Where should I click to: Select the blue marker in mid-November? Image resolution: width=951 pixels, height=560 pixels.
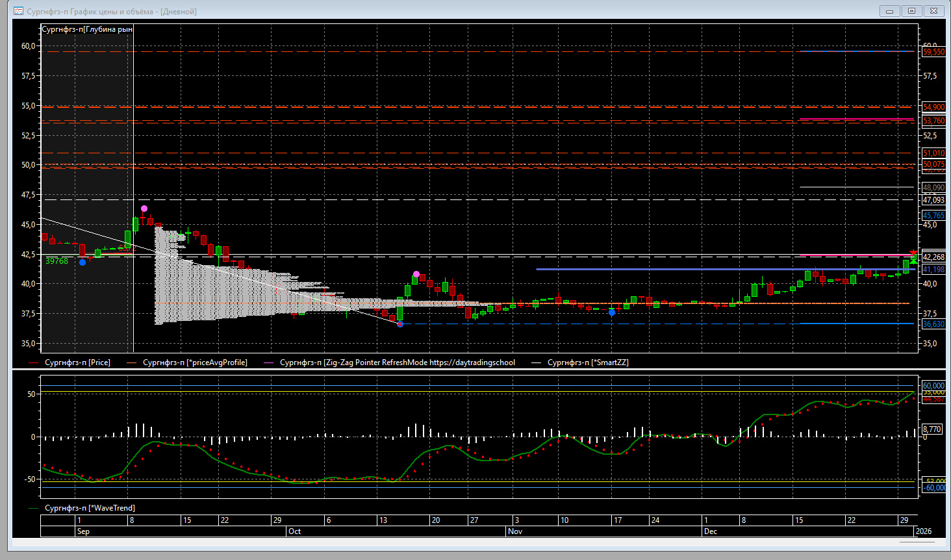tap(612, 312)
